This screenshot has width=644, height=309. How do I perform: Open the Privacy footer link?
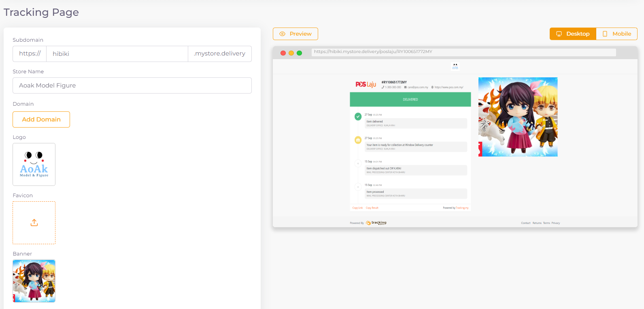coord(555,223)
